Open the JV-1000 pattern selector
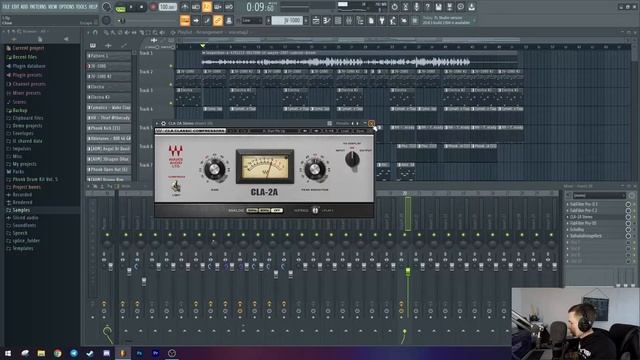This screenshot has height=360, width=640. click(287, 20)
